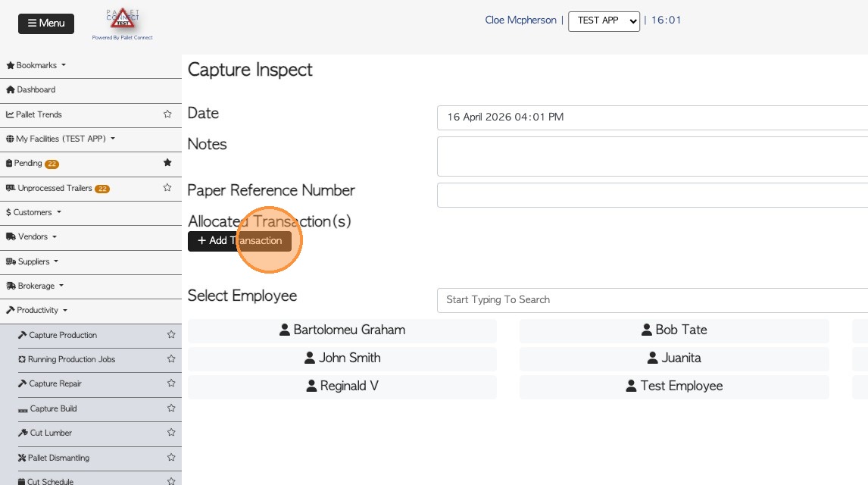Click the Cut Lumber star icon

coord(171,433)
